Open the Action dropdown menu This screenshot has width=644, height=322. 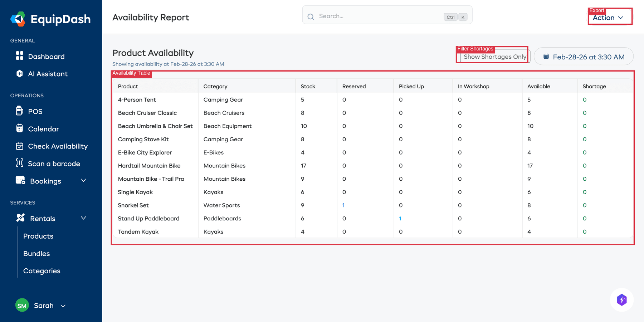(x=609, y=17)
